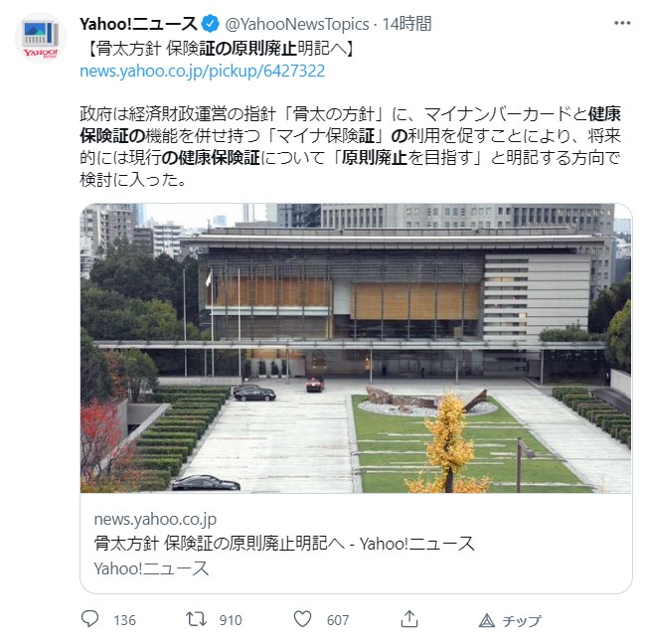Open the three-dot more options menu
Image resolution: width=645 pixels, height=644 pixels.
click(x=622, y=23)
